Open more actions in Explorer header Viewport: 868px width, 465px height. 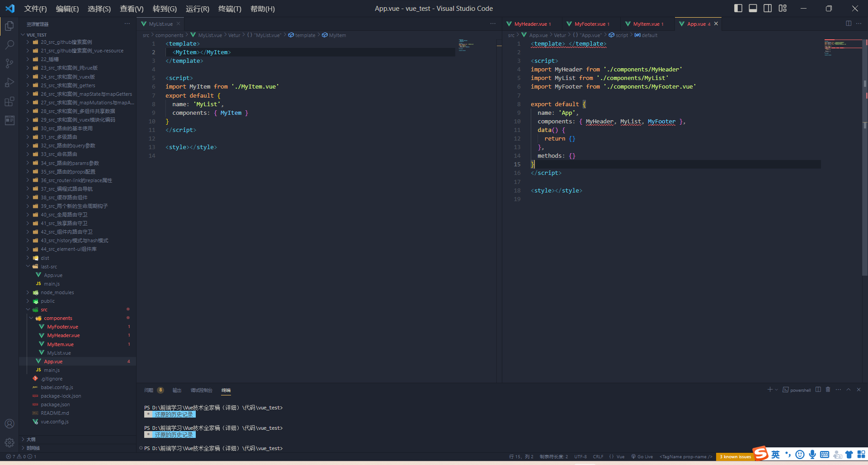coord(127,23)
